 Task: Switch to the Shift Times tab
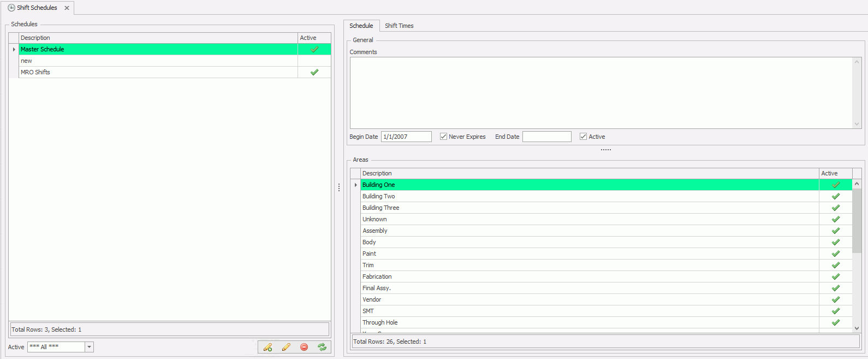pyautogui.click(x=399, y=26)
